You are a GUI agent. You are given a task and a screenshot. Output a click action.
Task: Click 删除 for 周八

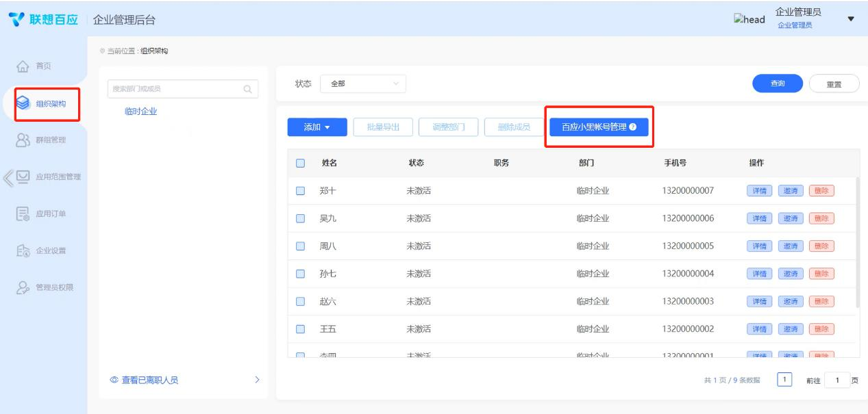(821, 246)
